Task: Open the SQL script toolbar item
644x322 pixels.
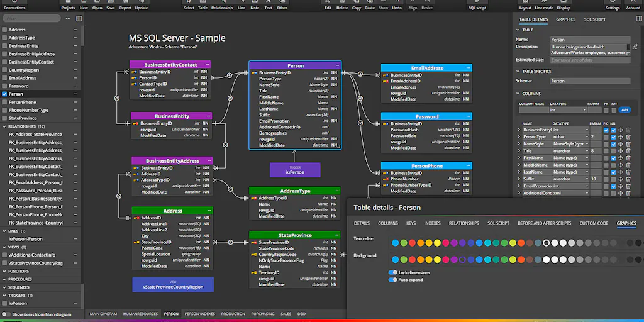Action: pos(477,6)
